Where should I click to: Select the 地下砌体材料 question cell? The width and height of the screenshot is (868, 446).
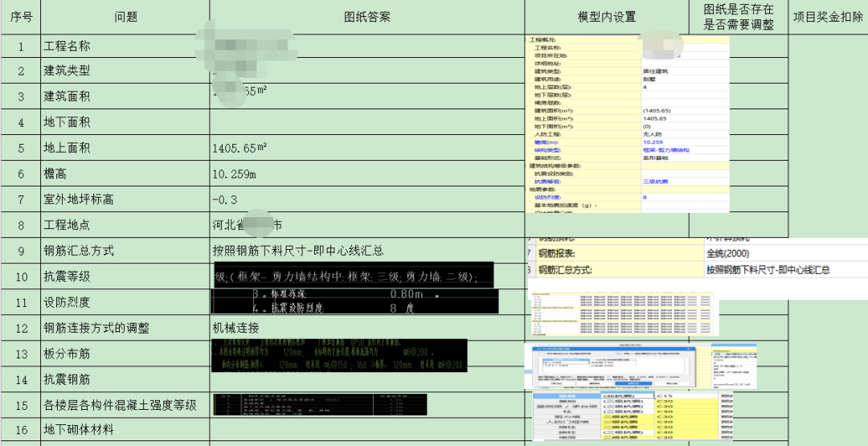[x=125, y=430]
